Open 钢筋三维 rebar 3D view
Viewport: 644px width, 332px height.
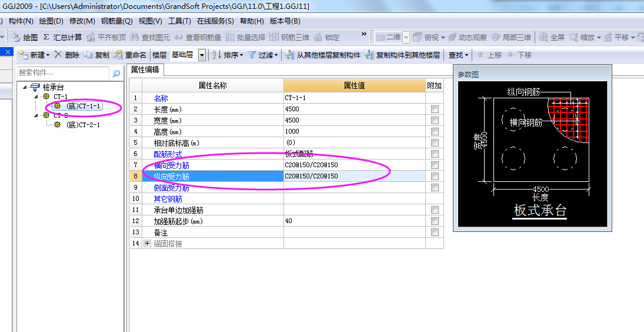click(289, 38)
